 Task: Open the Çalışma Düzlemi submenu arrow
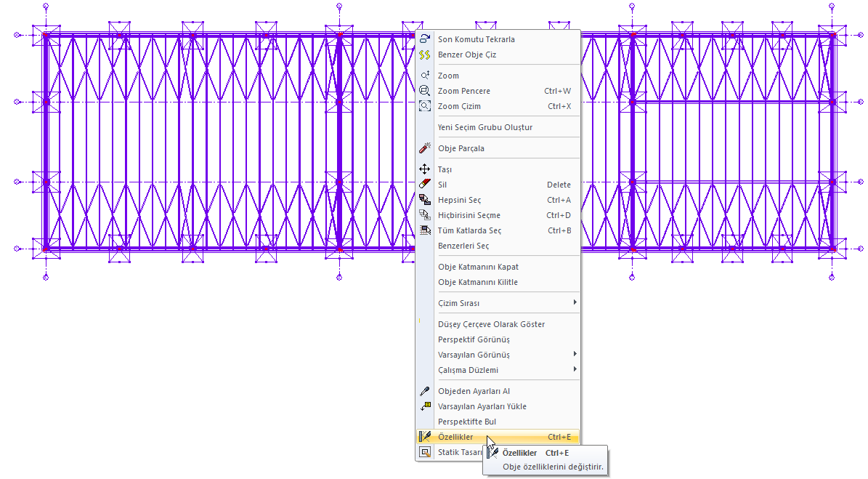click(575, 369)
